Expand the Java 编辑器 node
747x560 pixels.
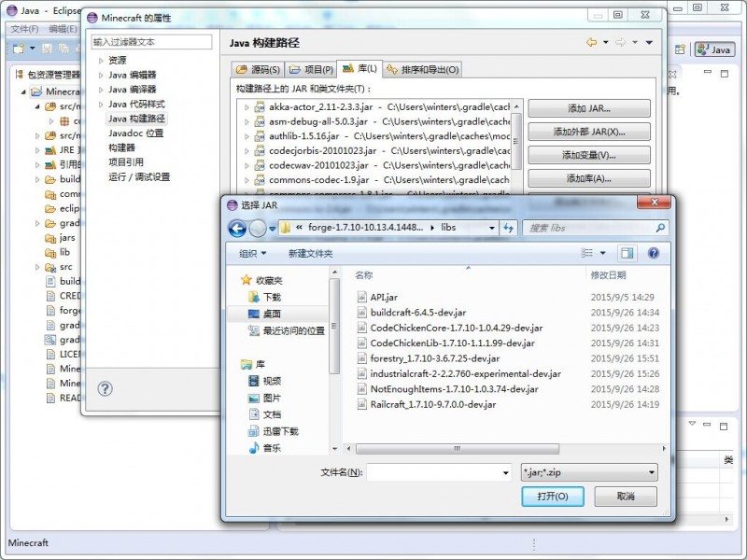click(101, 76)
